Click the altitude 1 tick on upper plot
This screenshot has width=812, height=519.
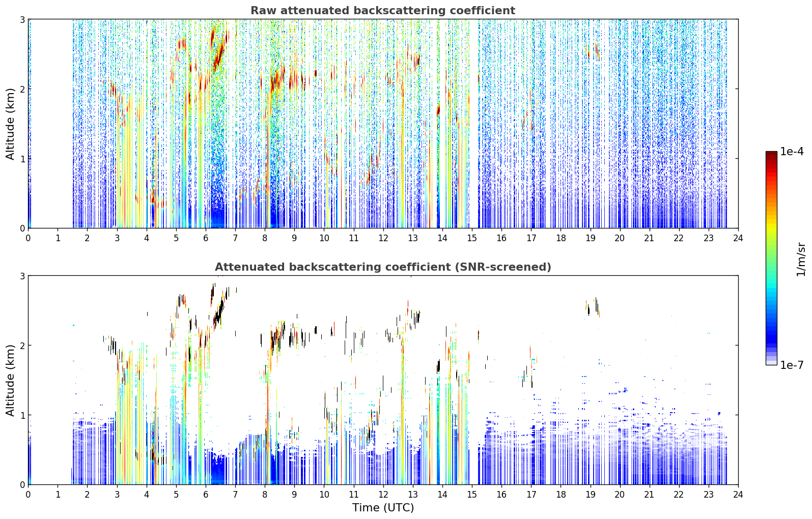point(22,159)
